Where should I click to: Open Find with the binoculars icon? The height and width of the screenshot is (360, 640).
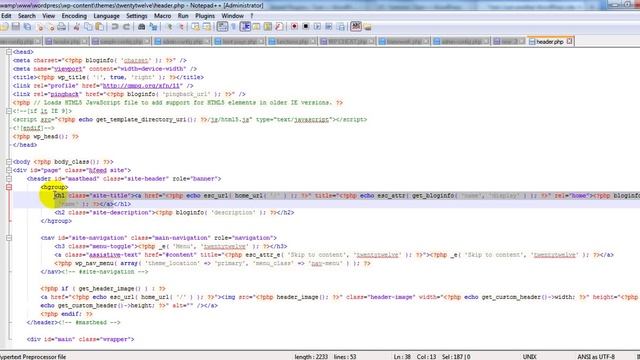(142, 27)
